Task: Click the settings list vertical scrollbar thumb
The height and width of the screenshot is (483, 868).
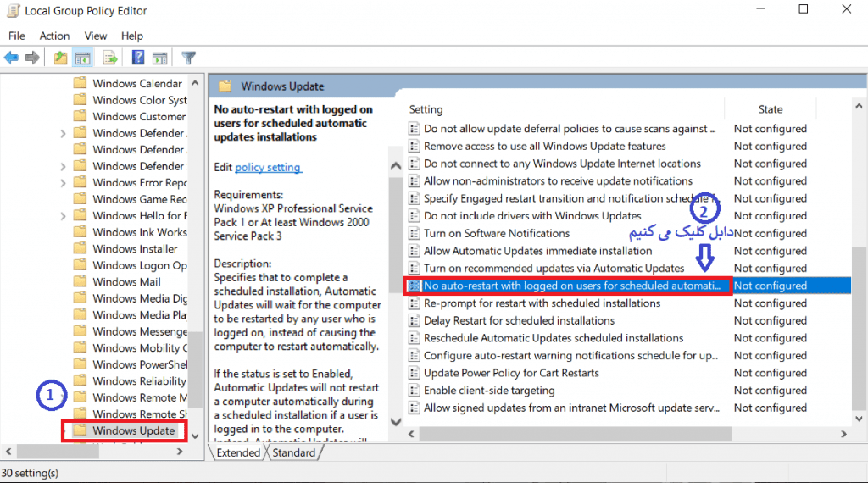Action: [x=859, y=330]
